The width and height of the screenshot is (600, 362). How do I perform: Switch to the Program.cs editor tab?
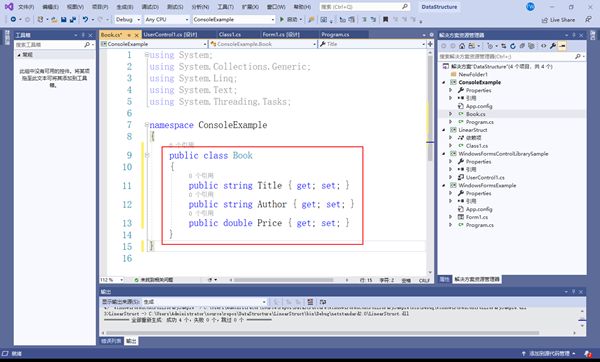point(335,35)
